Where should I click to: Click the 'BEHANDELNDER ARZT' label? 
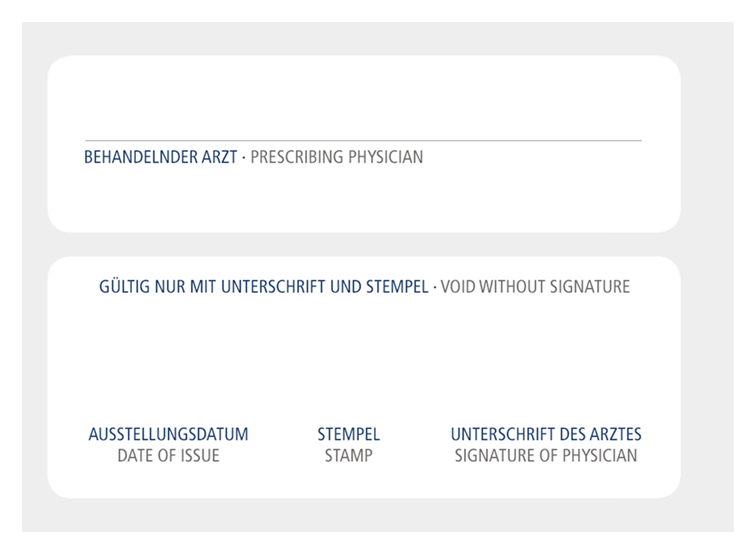161,157
